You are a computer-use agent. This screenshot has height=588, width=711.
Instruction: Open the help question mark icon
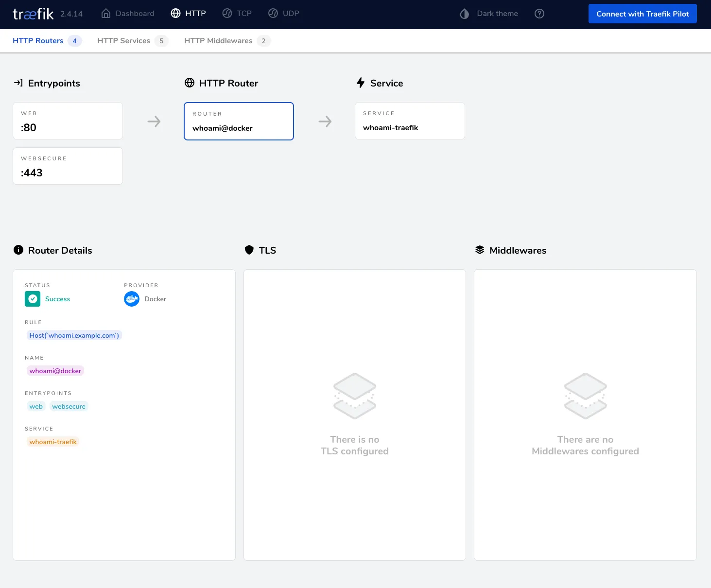point(539,14)
